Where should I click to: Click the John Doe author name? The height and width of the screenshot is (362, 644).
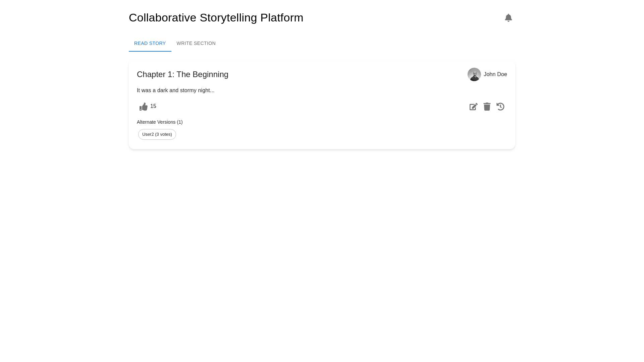tap(495, 74)
